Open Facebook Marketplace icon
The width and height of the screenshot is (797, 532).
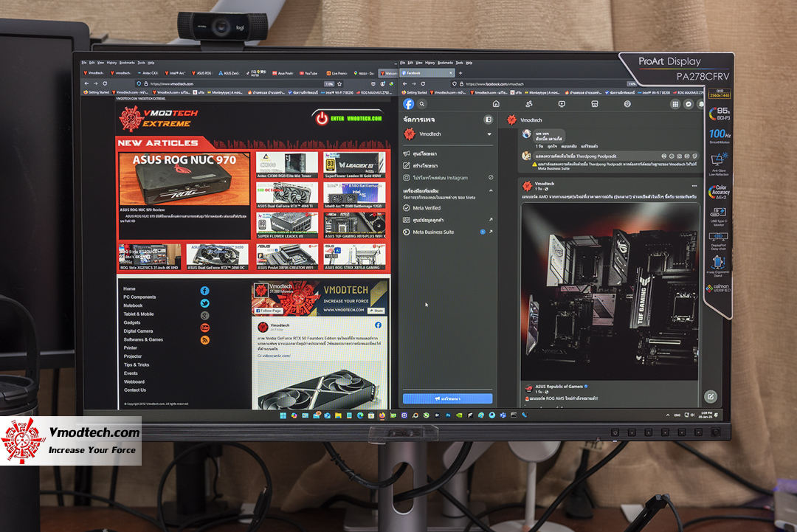coord(595,104)
